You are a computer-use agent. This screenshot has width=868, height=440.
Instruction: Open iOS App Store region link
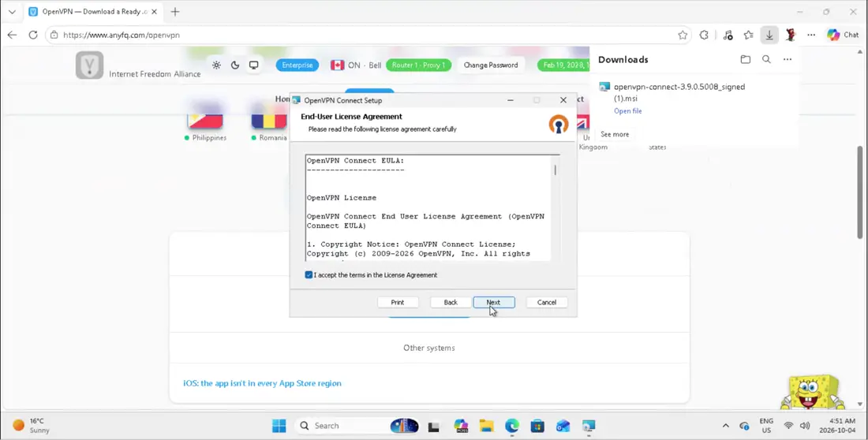tap(263, 383)
